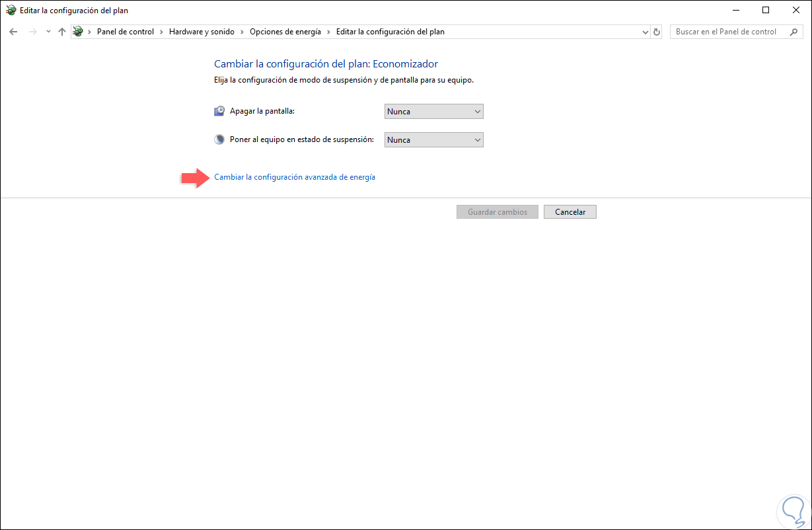Click the search magnifier icon

[794, 32]
